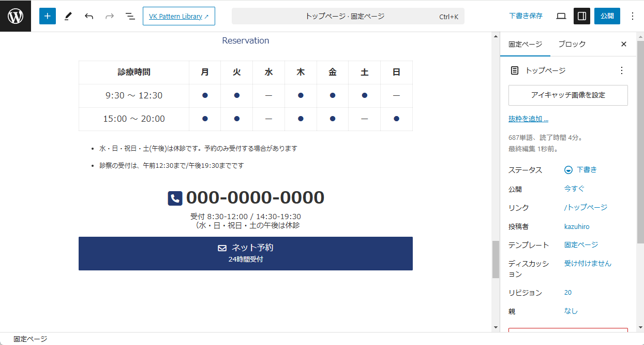Open the VK Pattern Library link
The width and height of the screenshot is (644, 345).
coord(178,16)
